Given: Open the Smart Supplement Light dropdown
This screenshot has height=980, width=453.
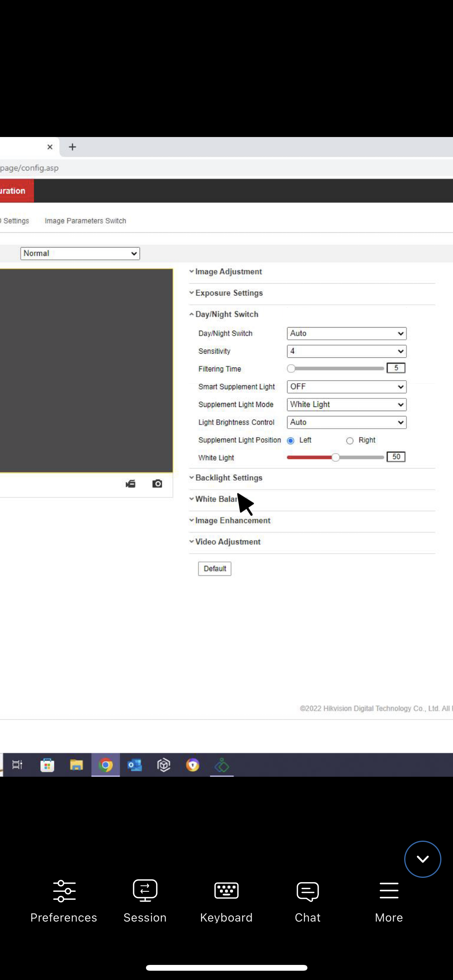Looking at the screenshot, I should pos(347,387).
